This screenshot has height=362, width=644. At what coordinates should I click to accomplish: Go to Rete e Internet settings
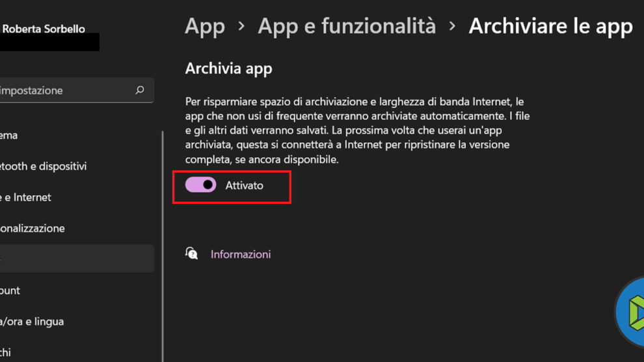(25, 197)
